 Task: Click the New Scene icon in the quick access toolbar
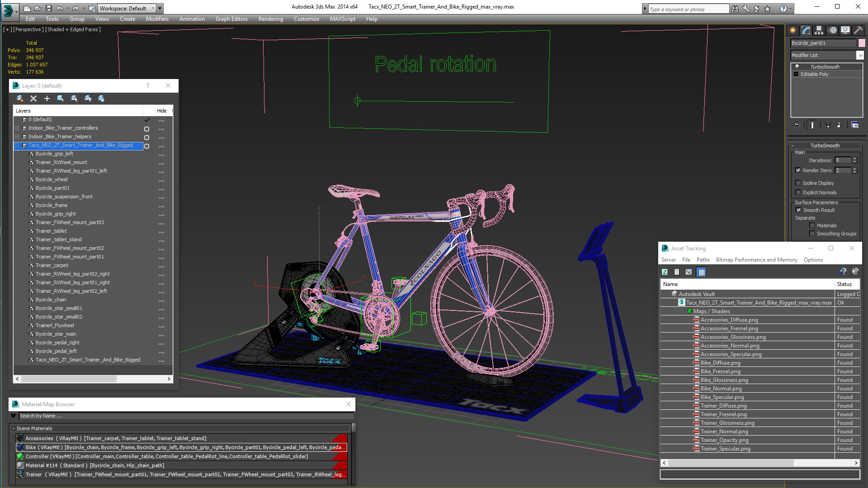pos(27,8)
